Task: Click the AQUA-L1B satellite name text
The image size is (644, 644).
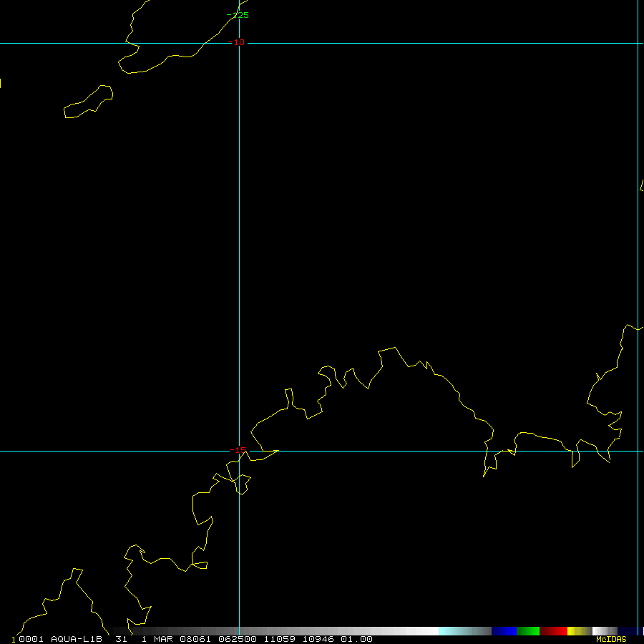Action: tap(77, 639)
